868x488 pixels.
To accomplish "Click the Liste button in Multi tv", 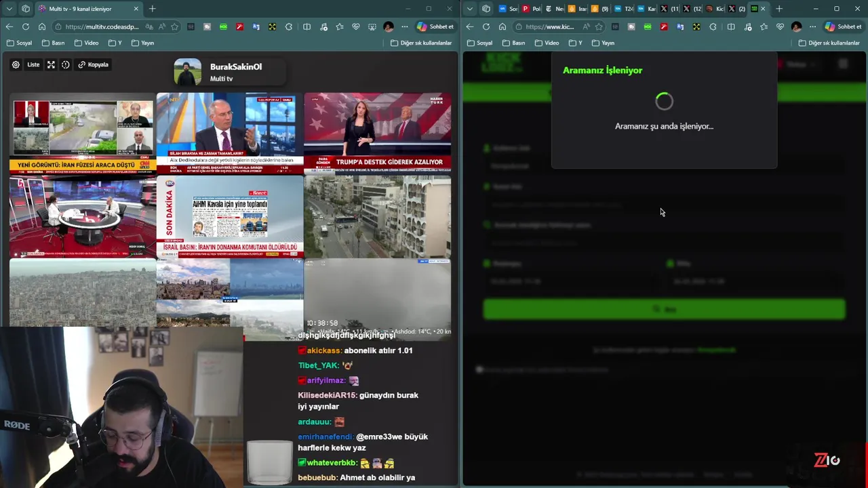I will pos(33,65).
